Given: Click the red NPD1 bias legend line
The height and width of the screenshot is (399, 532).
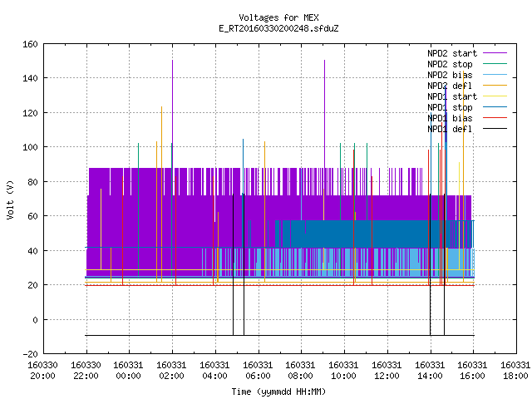Looking at the screenshot, I should [495, 118].
